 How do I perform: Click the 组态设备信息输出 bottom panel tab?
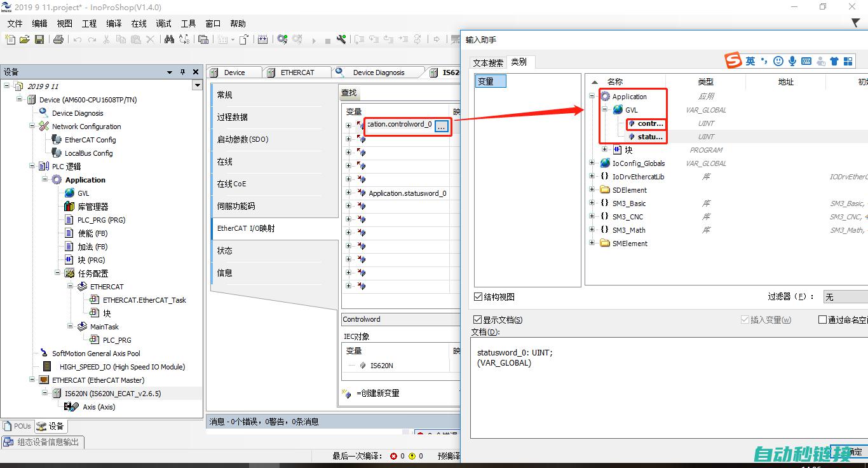click(x=42, y=442)
